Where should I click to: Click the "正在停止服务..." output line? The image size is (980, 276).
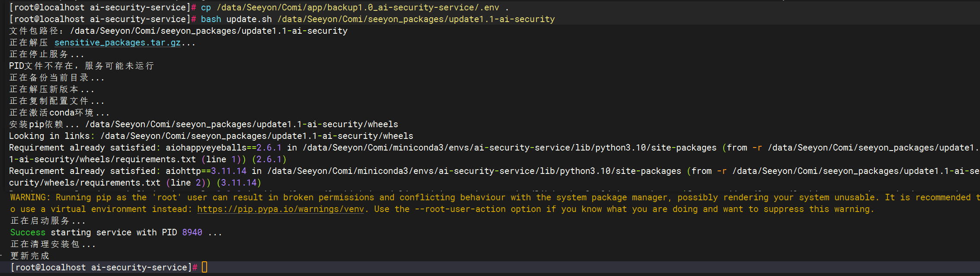pyautogui.click(x=46, y=55)
